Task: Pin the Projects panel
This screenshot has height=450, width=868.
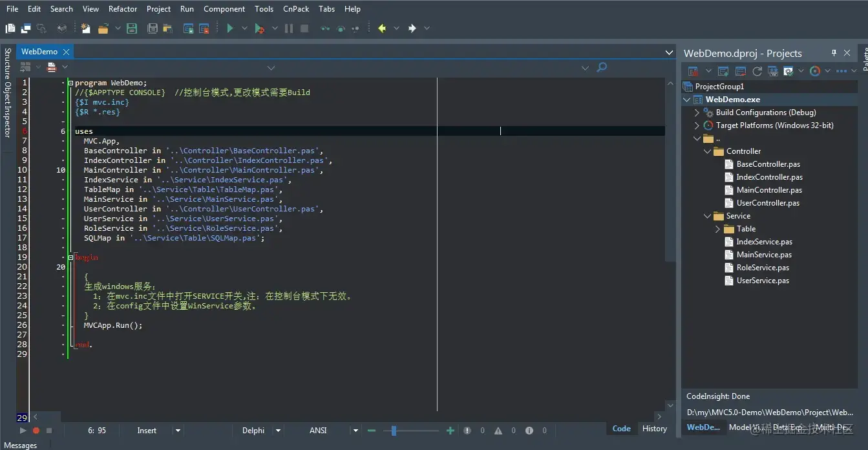Action: point(834,53)
